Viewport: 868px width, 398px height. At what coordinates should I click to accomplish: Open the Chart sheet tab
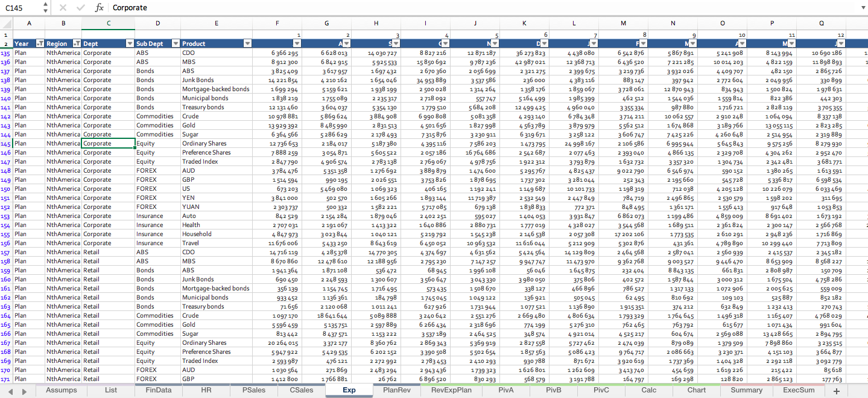696,390
